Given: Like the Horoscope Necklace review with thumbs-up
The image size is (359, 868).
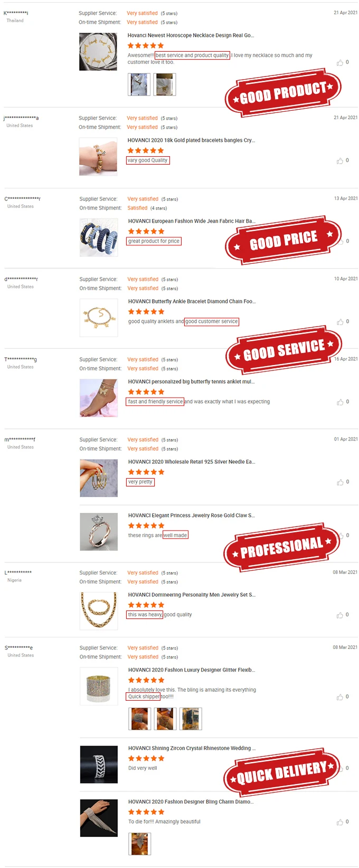Looking at the screenshot, I should (x=340, y=63).
